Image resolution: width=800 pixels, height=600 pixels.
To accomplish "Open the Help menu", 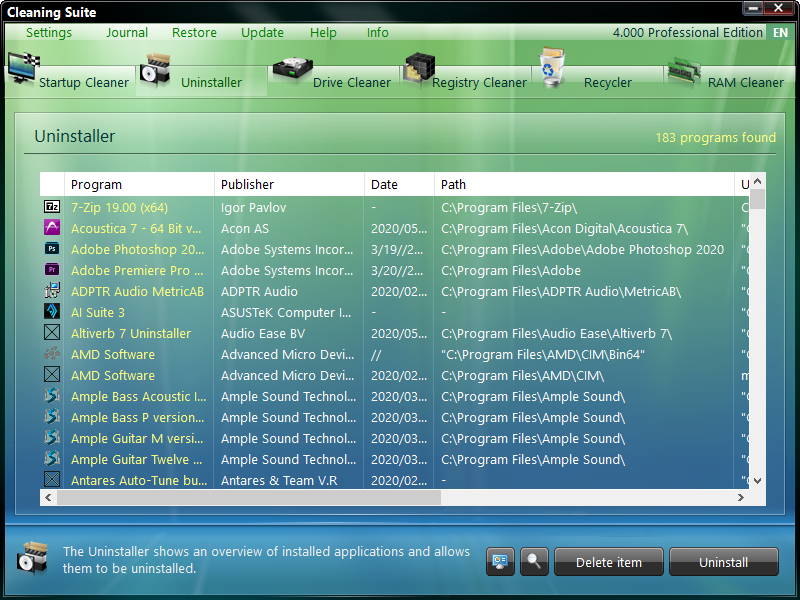I will [x=323, y=33].
